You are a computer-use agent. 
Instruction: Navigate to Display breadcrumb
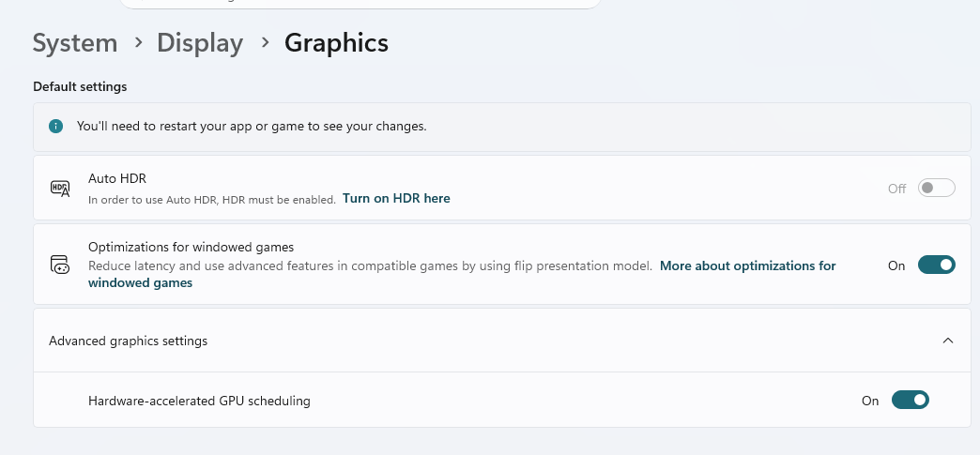(x=200, y=43)
